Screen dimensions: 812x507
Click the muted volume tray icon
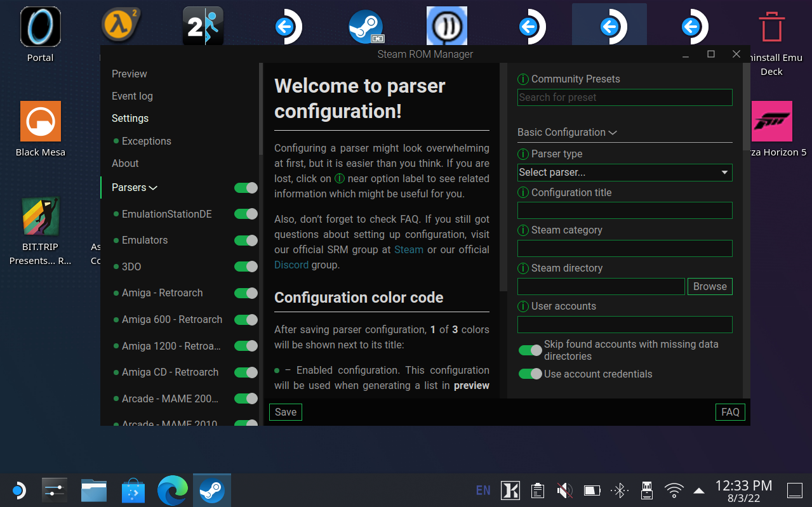(x=564, y=490)
